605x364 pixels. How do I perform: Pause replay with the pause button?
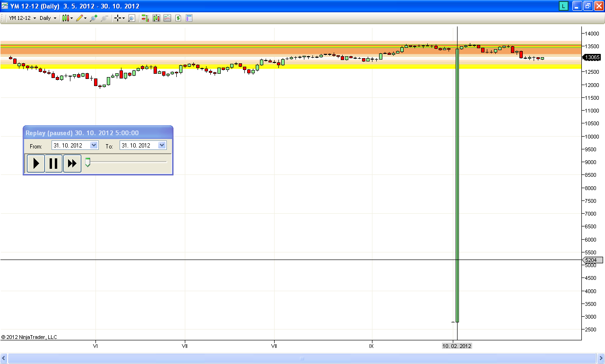(x=54, y=164)
